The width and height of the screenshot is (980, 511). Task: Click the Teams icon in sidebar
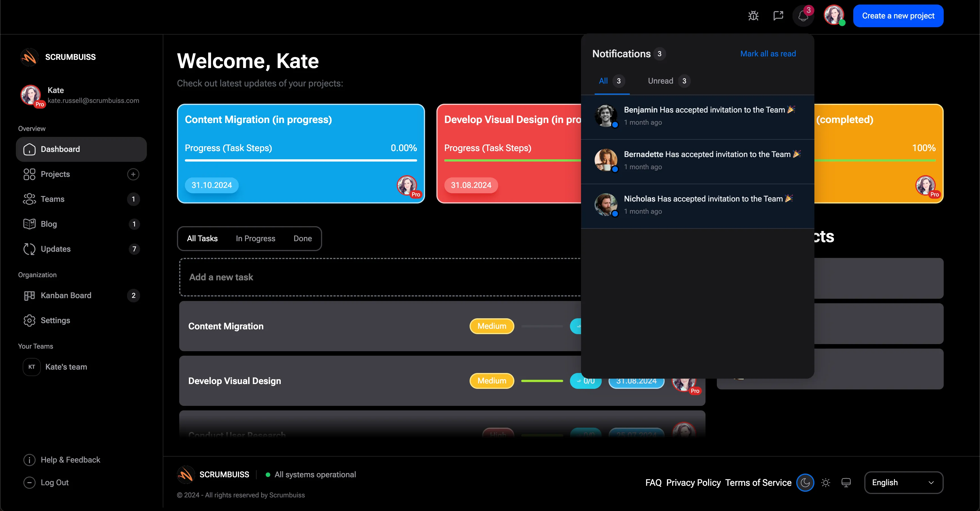pyautogui.click(x=30, y=199)
